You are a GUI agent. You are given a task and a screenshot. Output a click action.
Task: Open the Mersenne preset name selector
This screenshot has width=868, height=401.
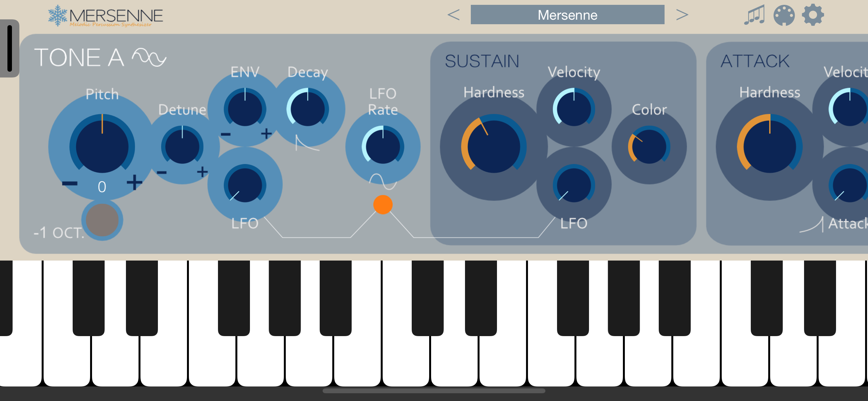[x=567, y=15]
